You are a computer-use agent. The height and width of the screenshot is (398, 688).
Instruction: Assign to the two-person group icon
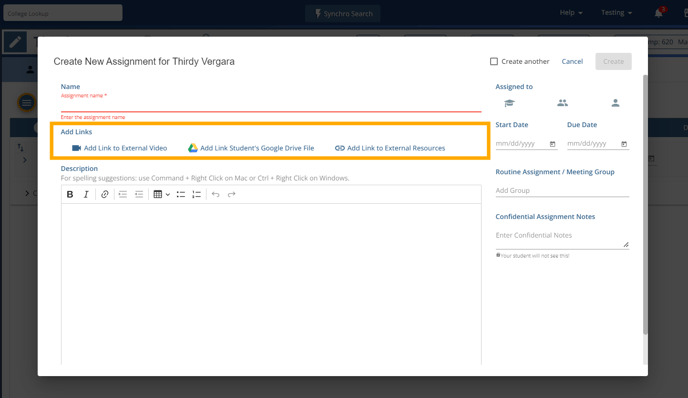click(563, 103)
